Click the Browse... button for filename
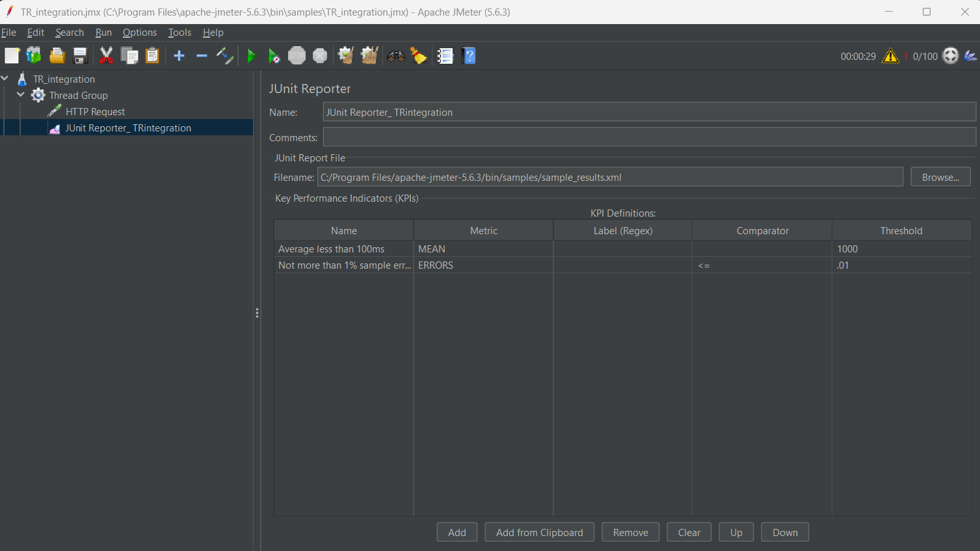Viewport: 980px width, 551px height. pyautogui.click(x=940, y=177)
